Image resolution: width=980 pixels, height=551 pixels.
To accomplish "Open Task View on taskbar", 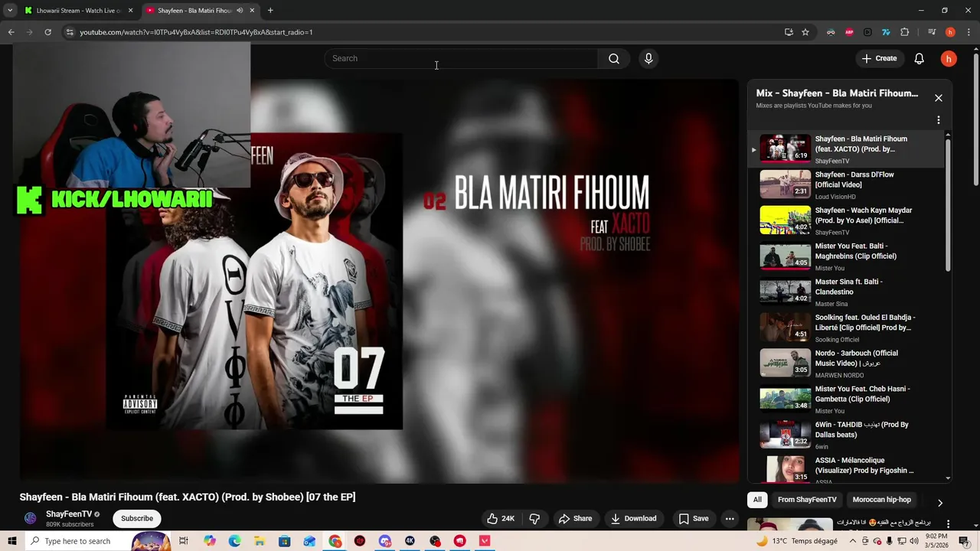I will click(184, 541).
